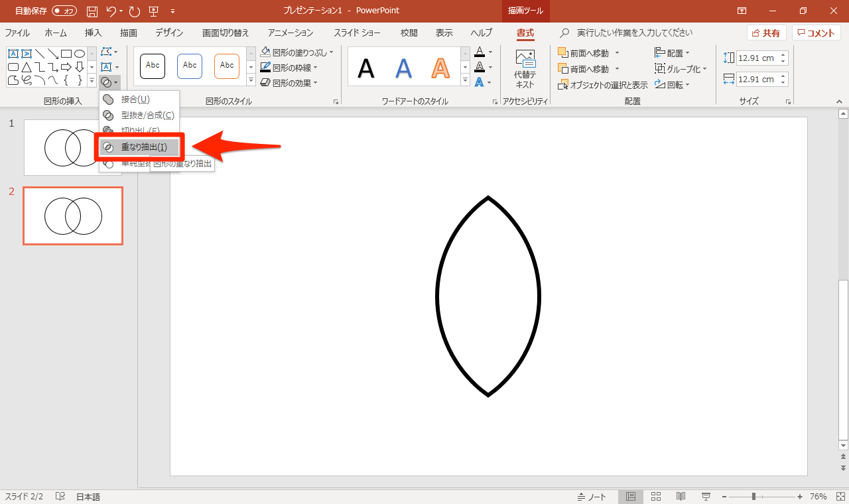The image size is (849, 504).
Task: Click the 共有 share button
Action: point(766,32)
